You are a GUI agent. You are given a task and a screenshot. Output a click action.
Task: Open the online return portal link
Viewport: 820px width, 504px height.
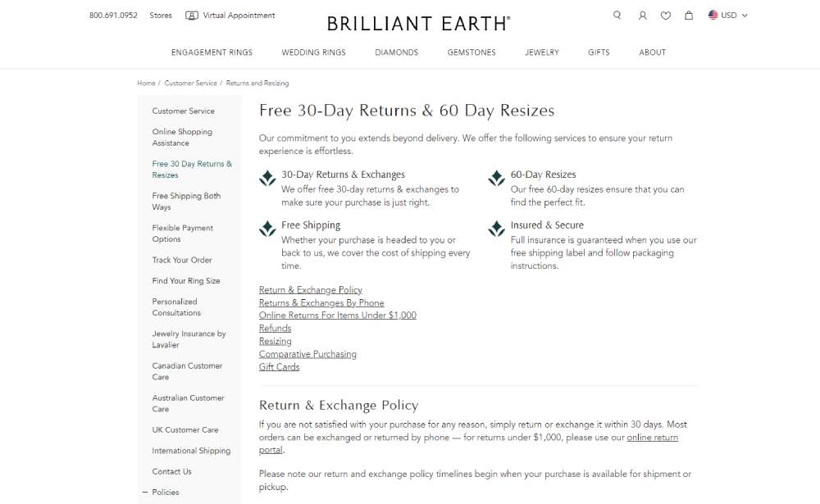click(652, 438)
